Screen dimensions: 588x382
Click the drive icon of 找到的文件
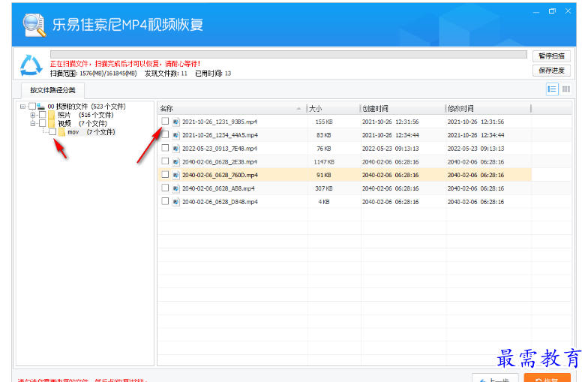(40, 107)
